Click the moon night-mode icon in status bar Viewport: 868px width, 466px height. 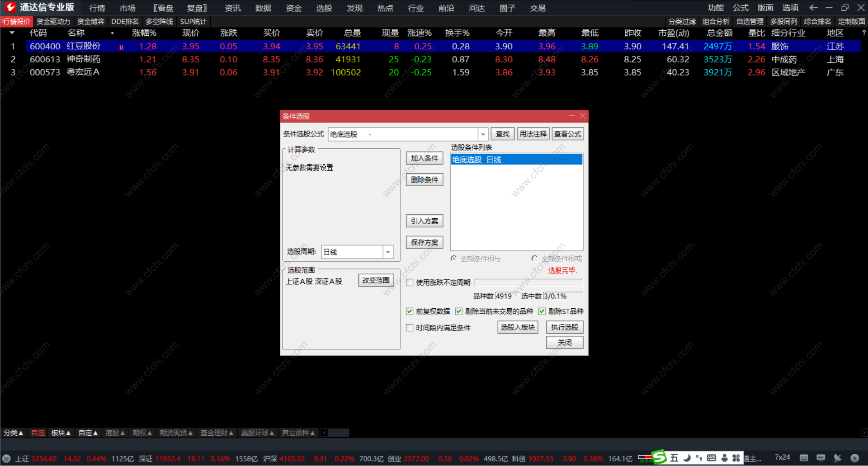point(687,458)
